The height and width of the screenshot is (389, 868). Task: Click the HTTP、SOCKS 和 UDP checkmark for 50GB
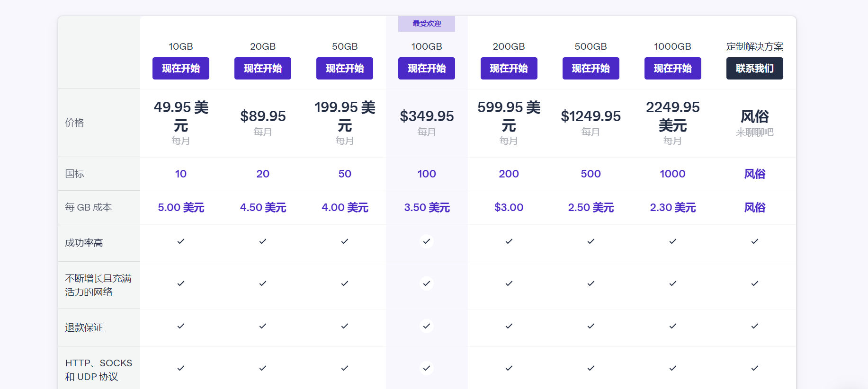[344, 368]
